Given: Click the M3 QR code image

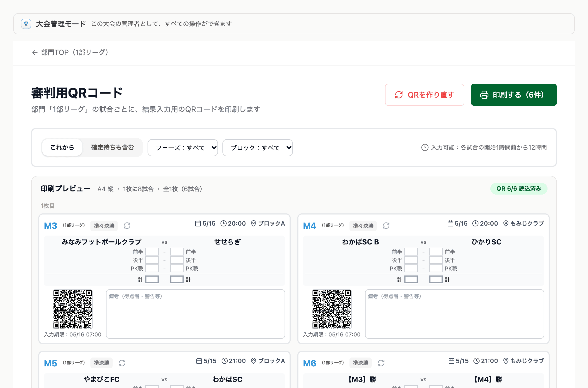Looking at the screenshot, I should (73, 309).
